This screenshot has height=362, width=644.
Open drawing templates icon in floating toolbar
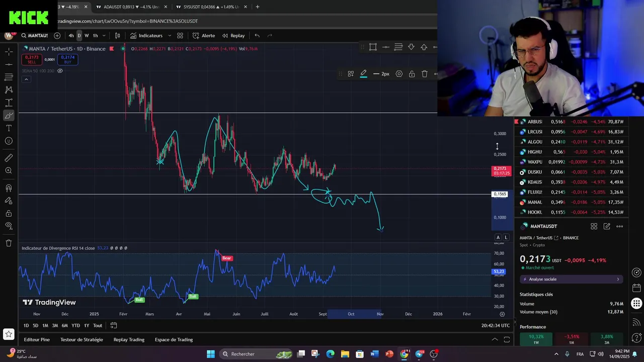point(351,74)
